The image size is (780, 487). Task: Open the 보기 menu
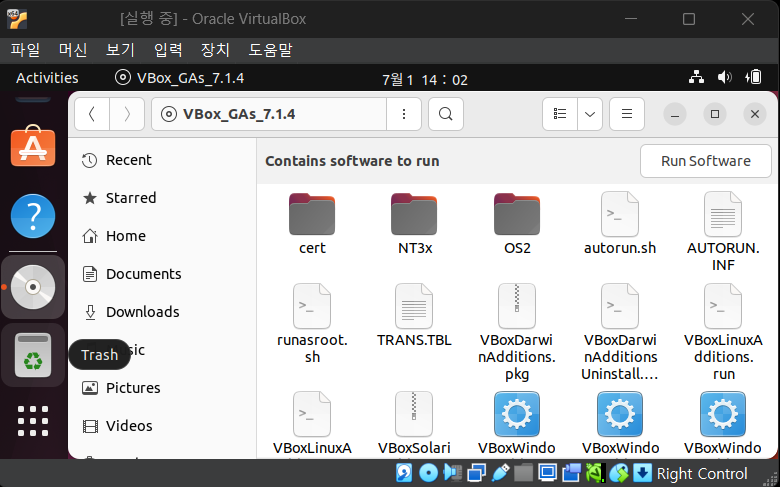tap(120, 50)
